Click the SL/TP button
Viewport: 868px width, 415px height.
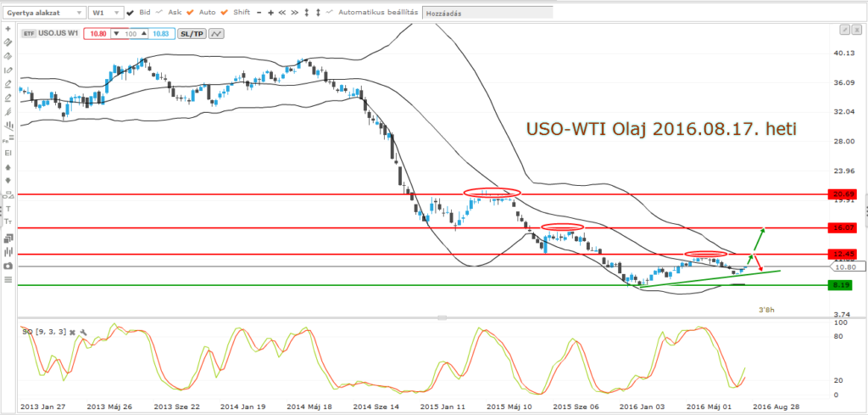click(x=192, y=34)
